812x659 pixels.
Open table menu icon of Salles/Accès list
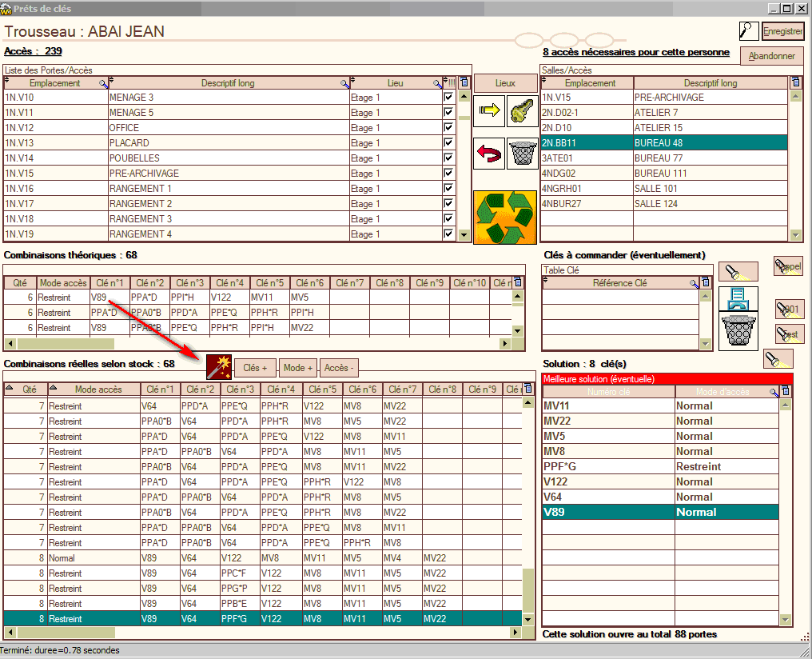click(795, 82)
